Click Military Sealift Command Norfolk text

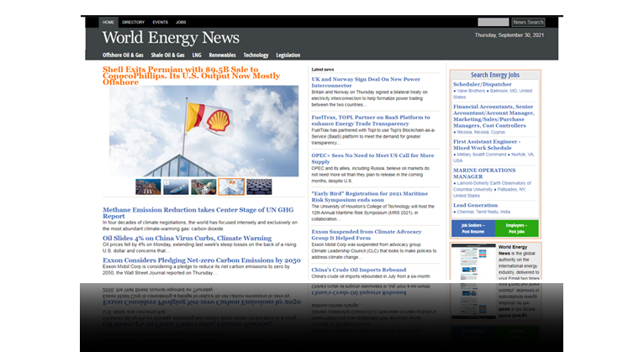click(x=494, y=158)
